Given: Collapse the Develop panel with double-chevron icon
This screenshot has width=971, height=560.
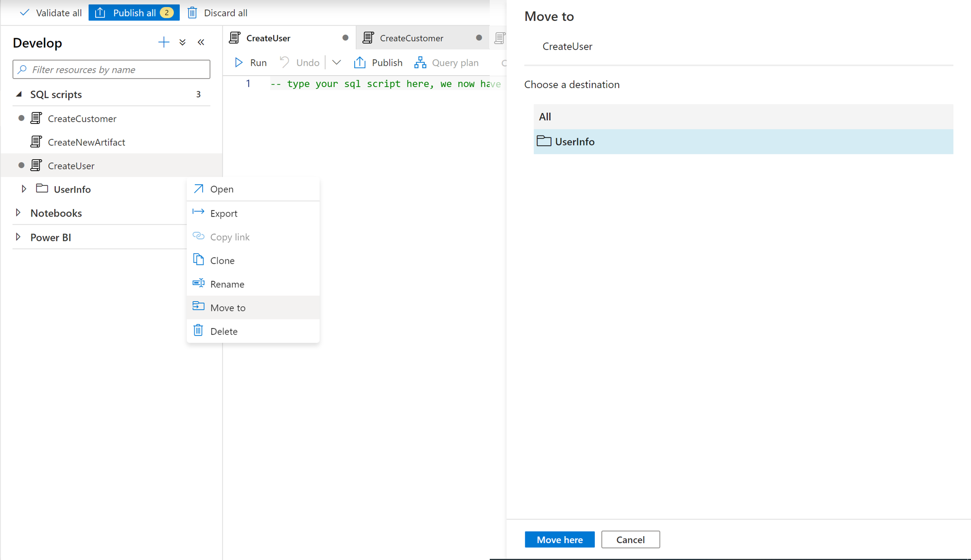Looking at the screenshot, I should point(201,42).
